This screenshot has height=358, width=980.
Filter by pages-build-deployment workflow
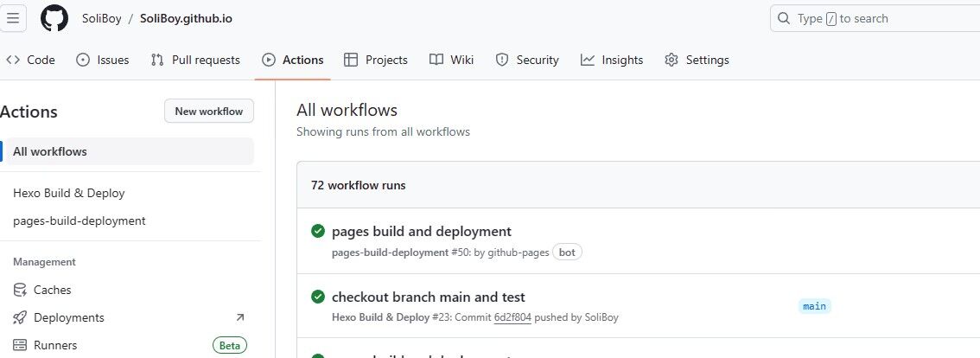coord(80,221)
